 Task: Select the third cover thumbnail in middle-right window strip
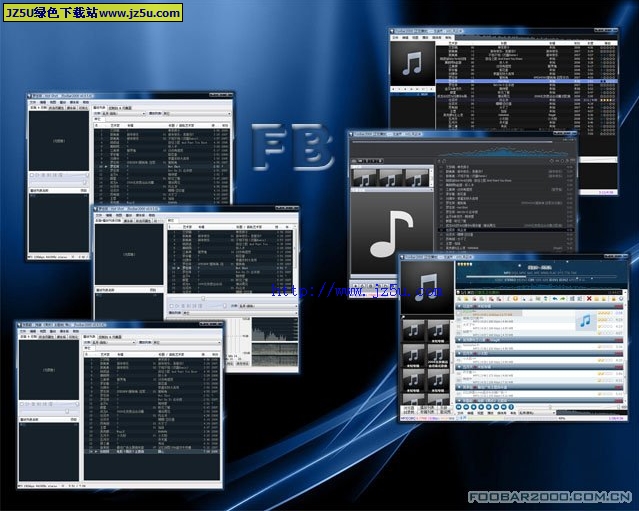tap(416, 178)
